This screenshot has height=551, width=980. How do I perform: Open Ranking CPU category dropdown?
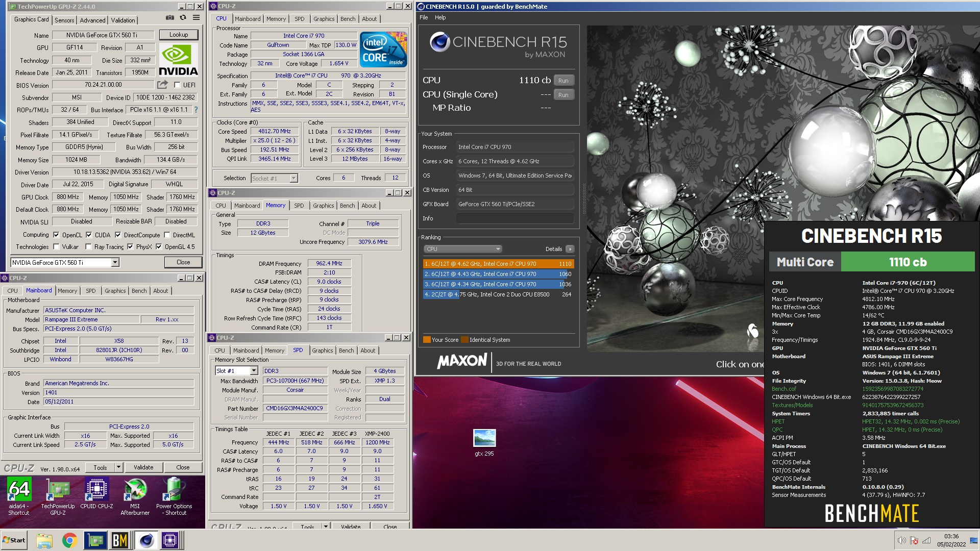[x=462, y=249]
